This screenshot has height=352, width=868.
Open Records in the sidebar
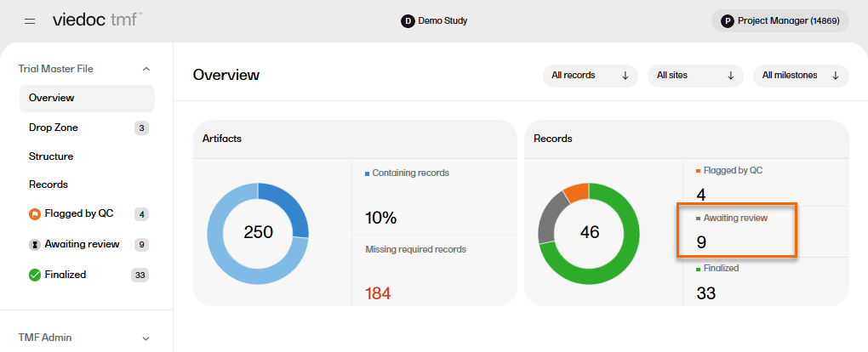click(x=49, y=185)
